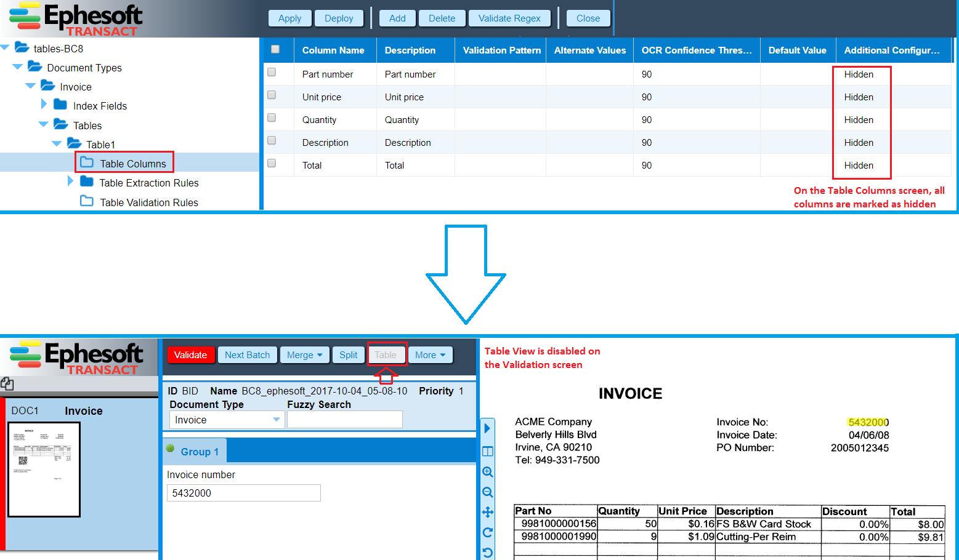This screenshot has width=959, height=560.
Task: Click the Table Validation Rules folder icon
Action: click(x=87, y=201)
